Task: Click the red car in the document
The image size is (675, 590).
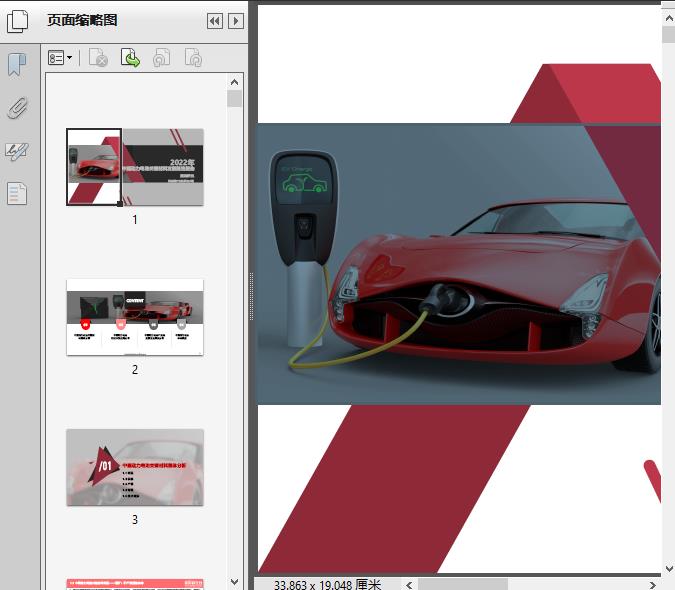Action: (495, 284)
